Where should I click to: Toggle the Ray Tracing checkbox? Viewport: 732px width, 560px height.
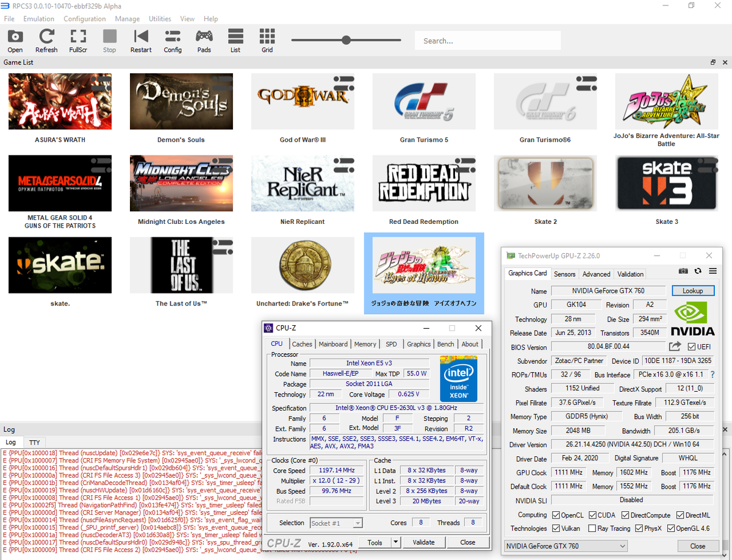(x=592, y=528)
